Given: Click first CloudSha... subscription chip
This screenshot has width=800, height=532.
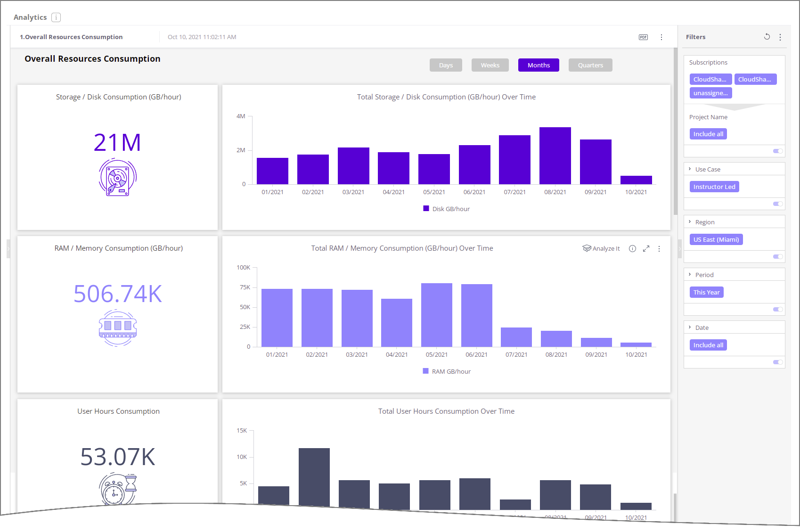Looking at the screenshot, I should pyautogui.click(x=710, y=79).
